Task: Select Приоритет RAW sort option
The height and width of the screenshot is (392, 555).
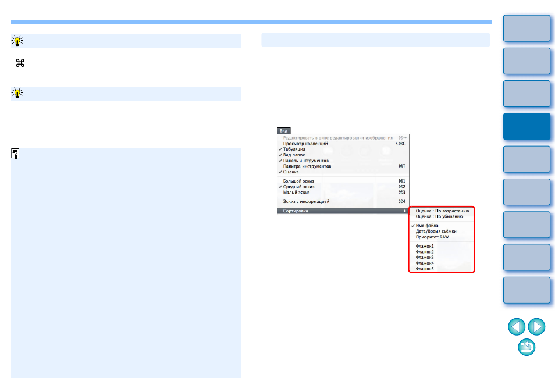Action: click(x=442, y=237)
